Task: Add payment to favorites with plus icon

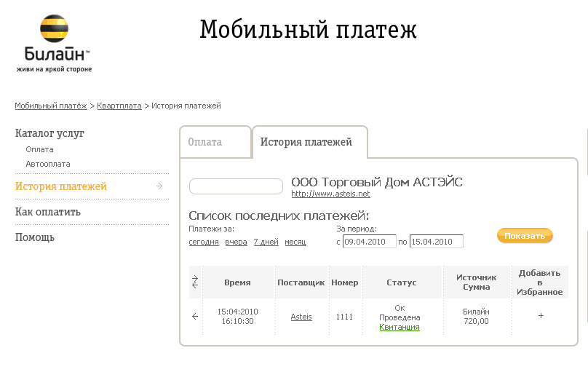Action: click(540, 316)
